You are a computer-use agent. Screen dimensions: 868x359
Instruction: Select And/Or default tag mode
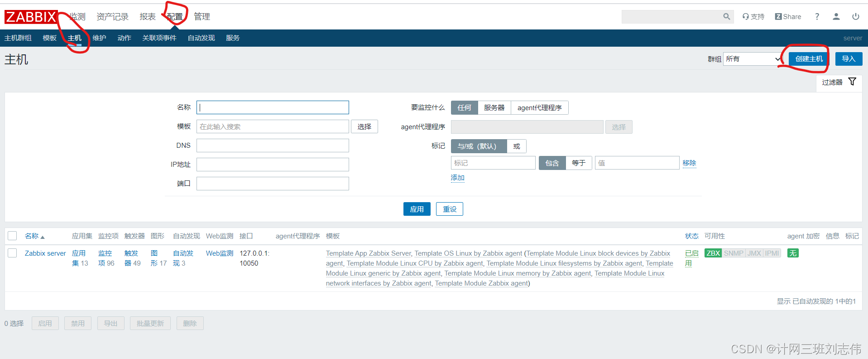pyautogui.click(x=479, y=146)
